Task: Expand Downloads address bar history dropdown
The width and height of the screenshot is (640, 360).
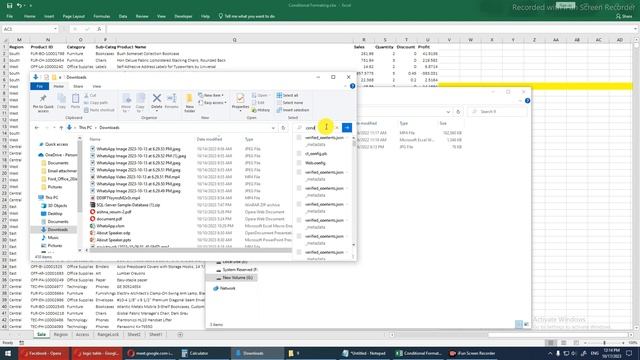Action: tap(273, 128)
